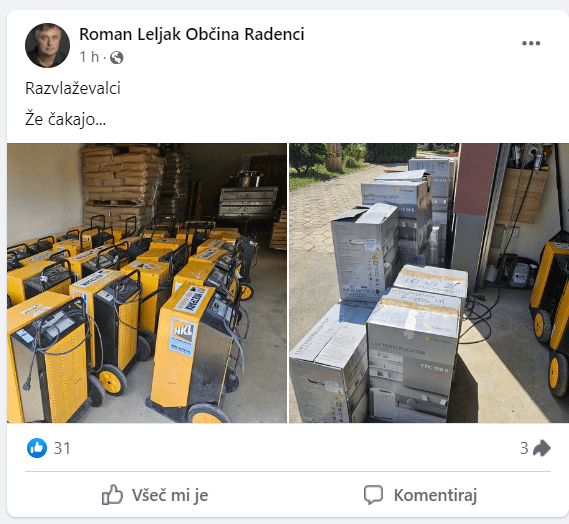
Task: Like the post with Všeč mi je
Action: pos(155,495)
